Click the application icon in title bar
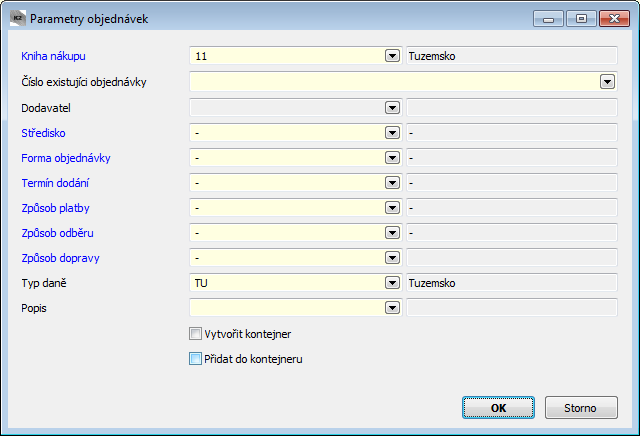 pos(18,18)
